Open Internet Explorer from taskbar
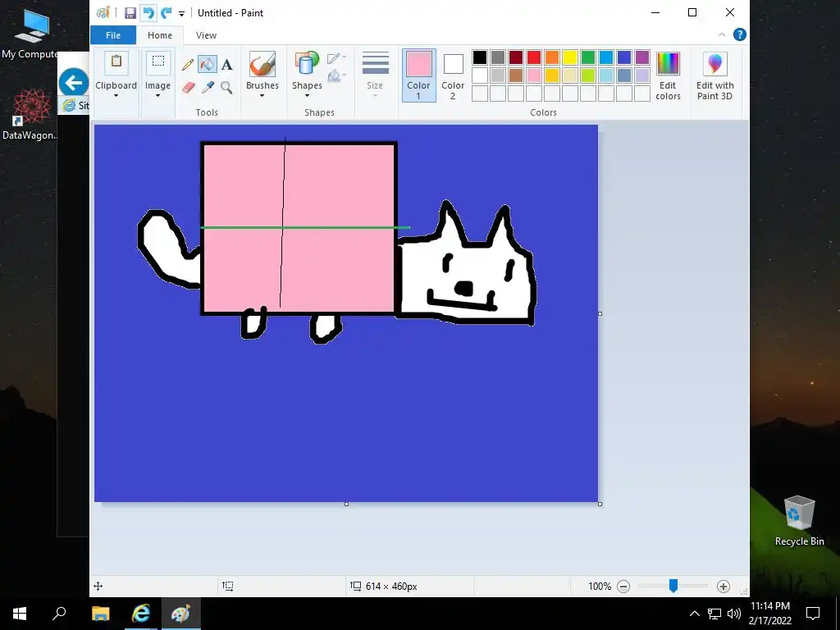The height and width of the screenshot is (630, 840). 141,614
